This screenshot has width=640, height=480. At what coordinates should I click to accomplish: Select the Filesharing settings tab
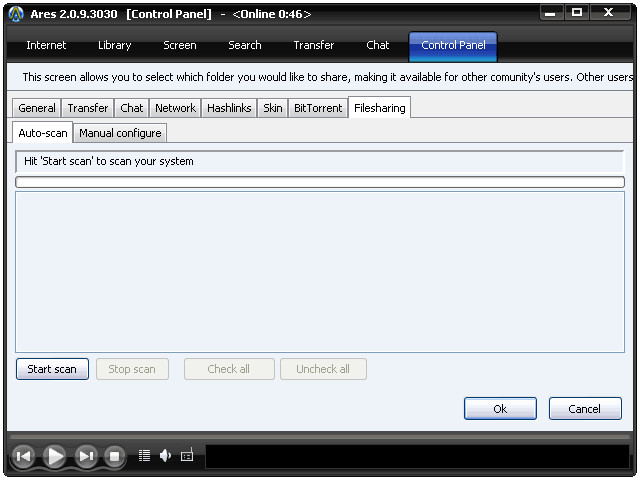pyautogui.click(x=380, y=107)
